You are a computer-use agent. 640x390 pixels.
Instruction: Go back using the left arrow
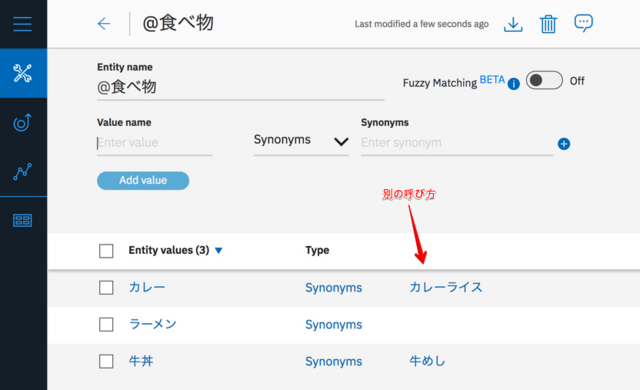tap(104, 24)
